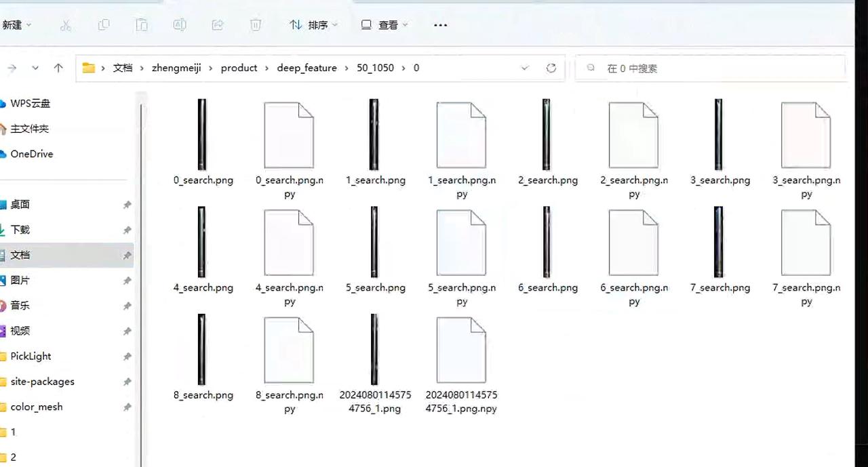Navigate up one folder level
Viewport: 868px width, 467px height.
[58, 68]
